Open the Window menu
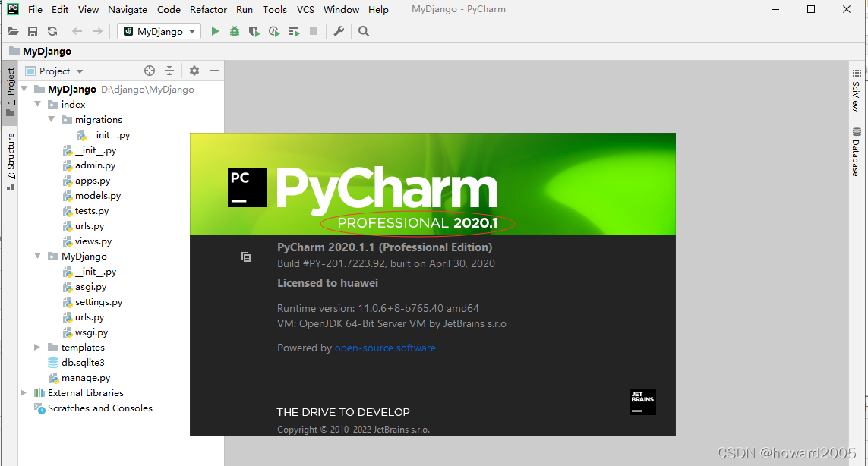 [341, 9]
